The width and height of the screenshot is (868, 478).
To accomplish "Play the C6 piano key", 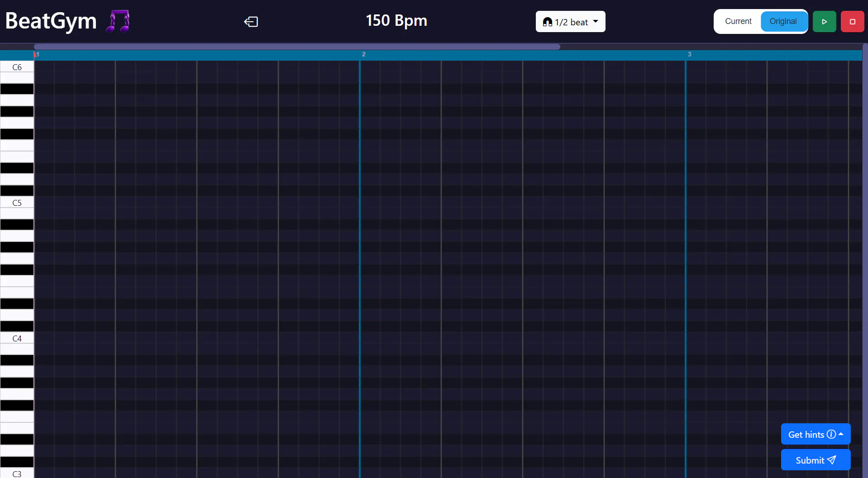I will [17, 67].
